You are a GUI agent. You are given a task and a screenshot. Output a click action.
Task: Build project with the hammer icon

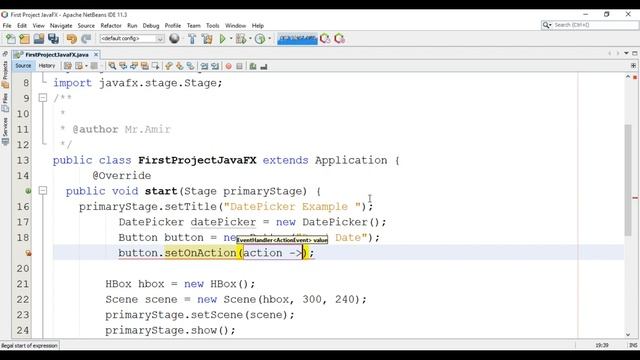[x=192, y=39]
